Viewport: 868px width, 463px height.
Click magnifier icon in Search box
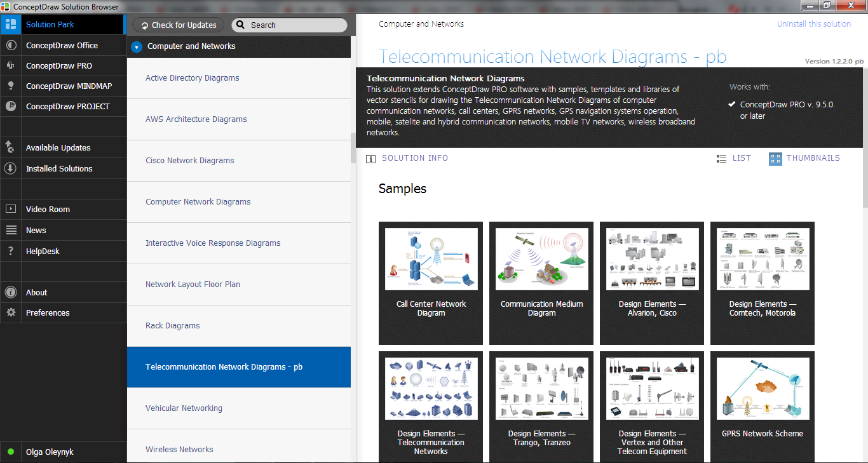click(x=240, y=25)
